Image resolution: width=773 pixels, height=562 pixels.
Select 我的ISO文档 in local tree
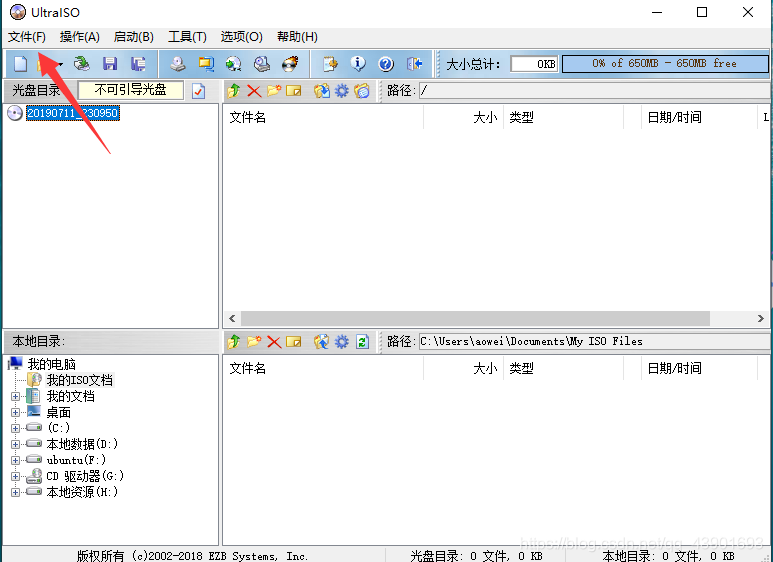(x=79, y=380)
